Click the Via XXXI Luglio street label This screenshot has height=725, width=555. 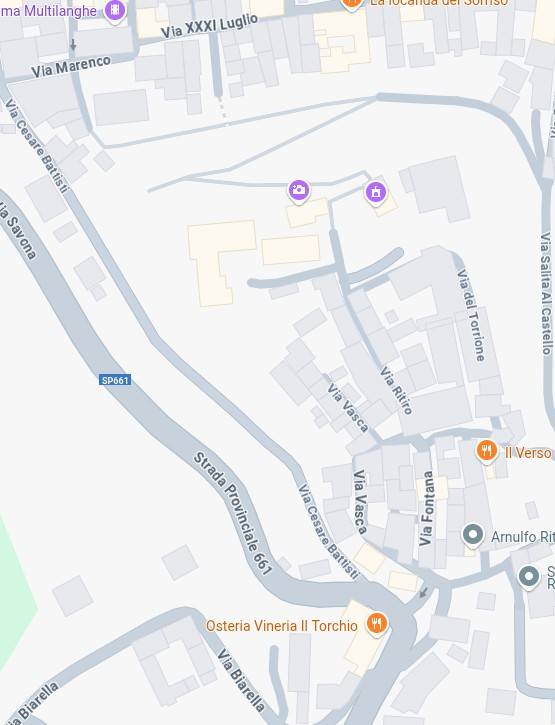[x=209, y=25]
